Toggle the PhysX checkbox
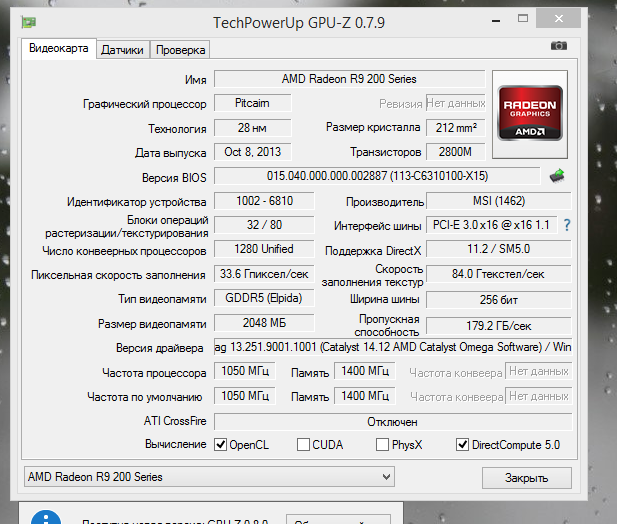Image resolution: width=617 pixels, height=524 pixels. [x=382, y=445]
